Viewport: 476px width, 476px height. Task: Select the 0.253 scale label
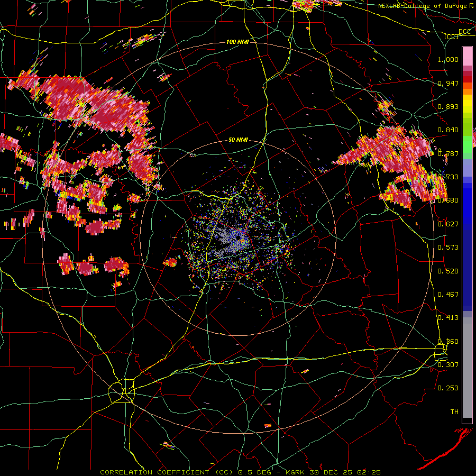(x=448, y=388)
